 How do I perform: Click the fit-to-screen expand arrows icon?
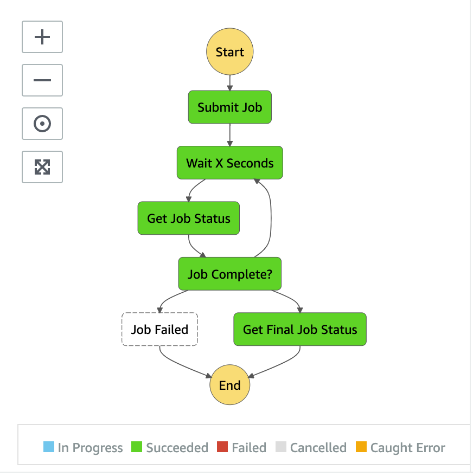pyautogui.click(x=42, y=167)
